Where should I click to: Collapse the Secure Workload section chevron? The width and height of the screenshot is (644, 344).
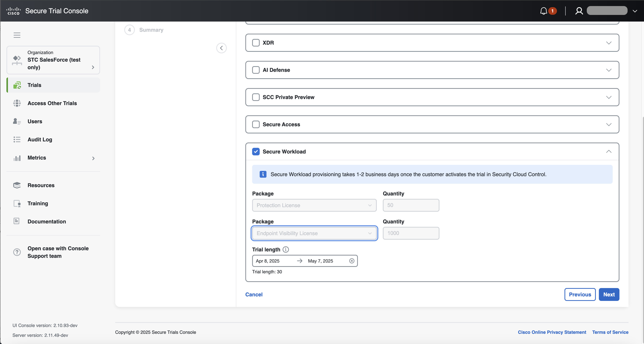[x=609, y=151]
